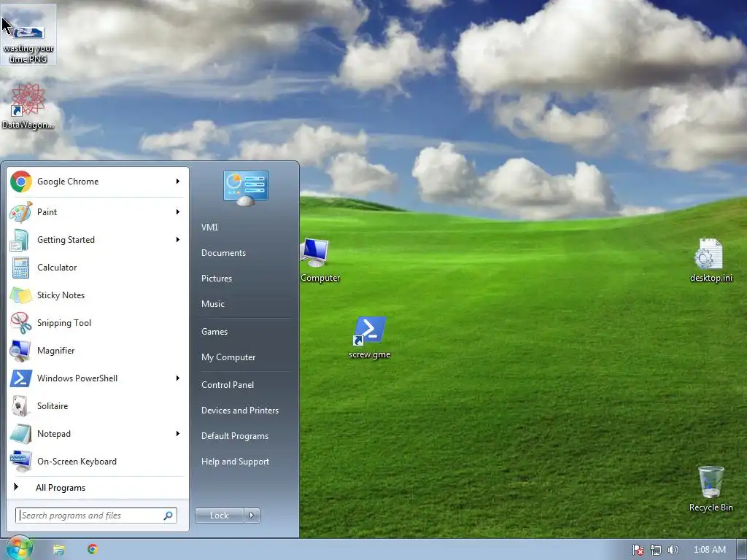Select the wasting your time.PNG desktop file
Image resolution: width=747 pixels, height=560 pixels.
coord(28,35)
